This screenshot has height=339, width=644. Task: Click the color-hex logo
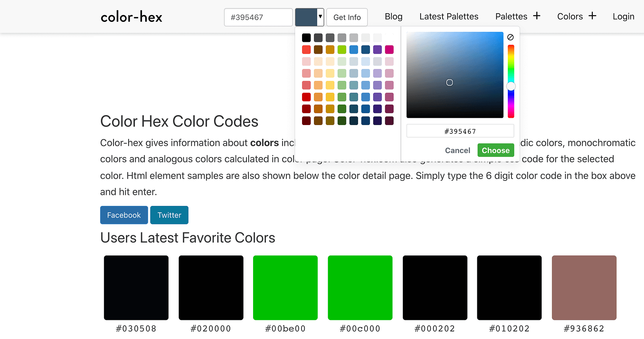pyautogui.click(x=131, y=17)
